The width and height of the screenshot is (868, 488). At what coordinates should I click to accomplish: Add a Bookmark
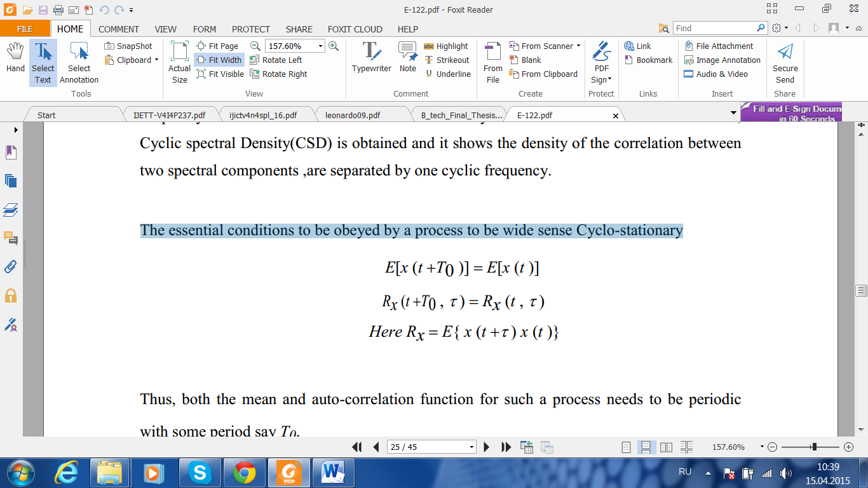[648, 60]
